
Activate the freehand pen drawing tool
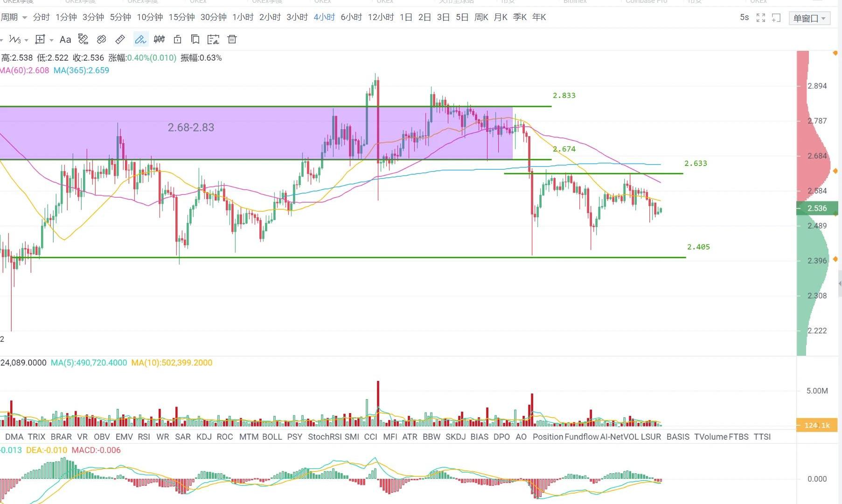coord(140,40)
